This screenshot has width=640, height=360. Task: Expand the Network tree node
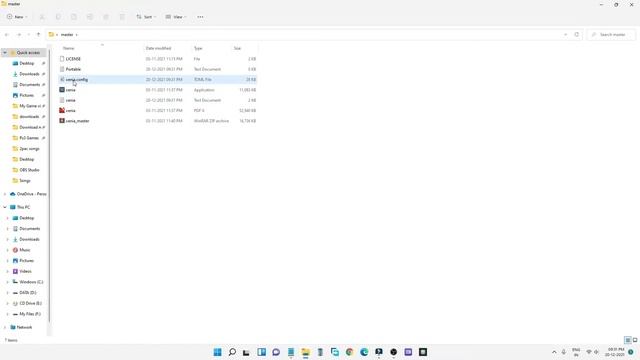click(5, 327)
